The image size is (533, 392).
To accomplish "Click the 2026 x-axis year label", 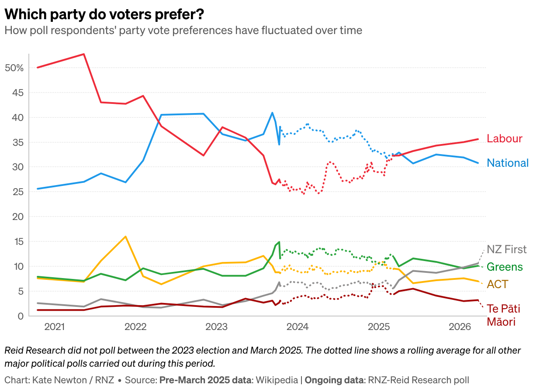I will [x=460, y=327].
